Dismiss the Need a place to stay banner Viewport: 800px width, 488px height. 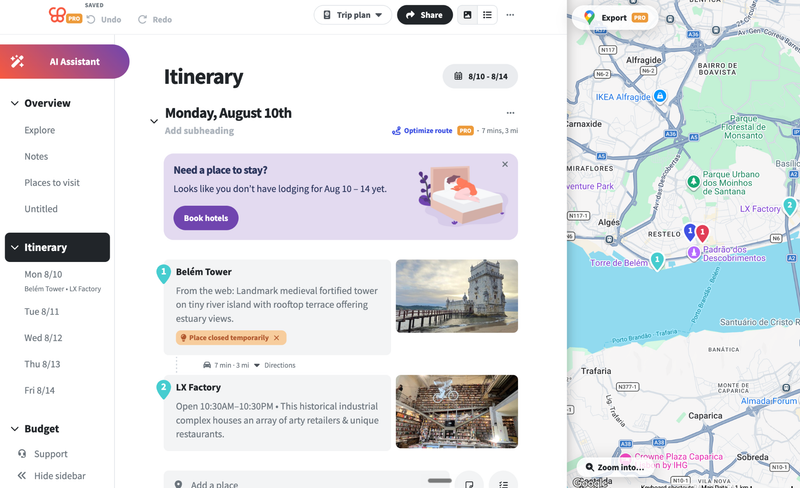[505, 164]
